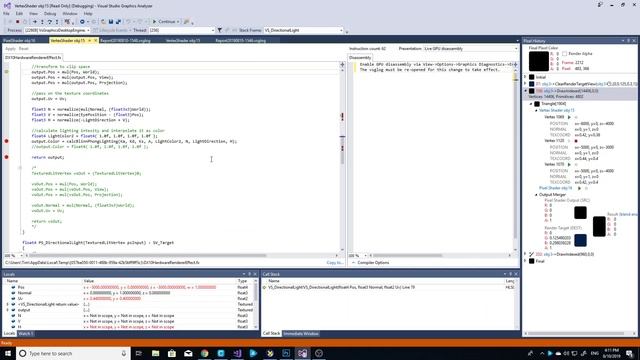This screenshot has height=360, width=640.
Task: Select the DrawIndexed(960,0,0) event row
Action: pyautogui.click(x=579, y=254)
